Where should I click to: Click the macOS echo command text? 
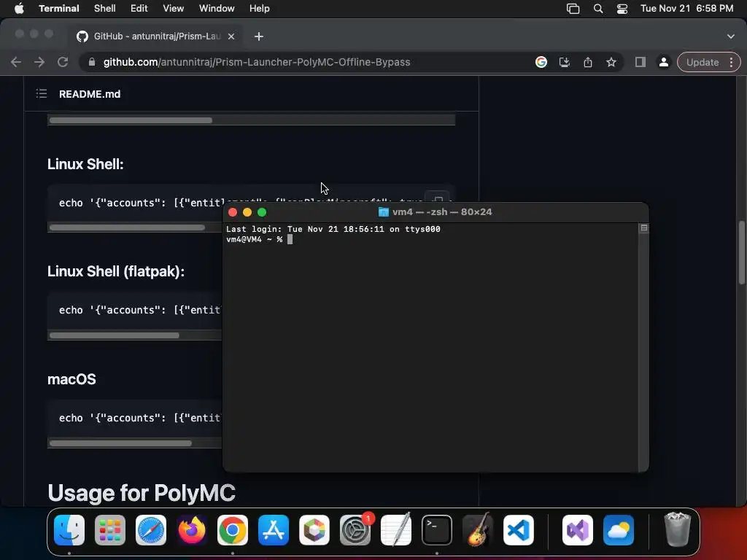pos(140,418)
